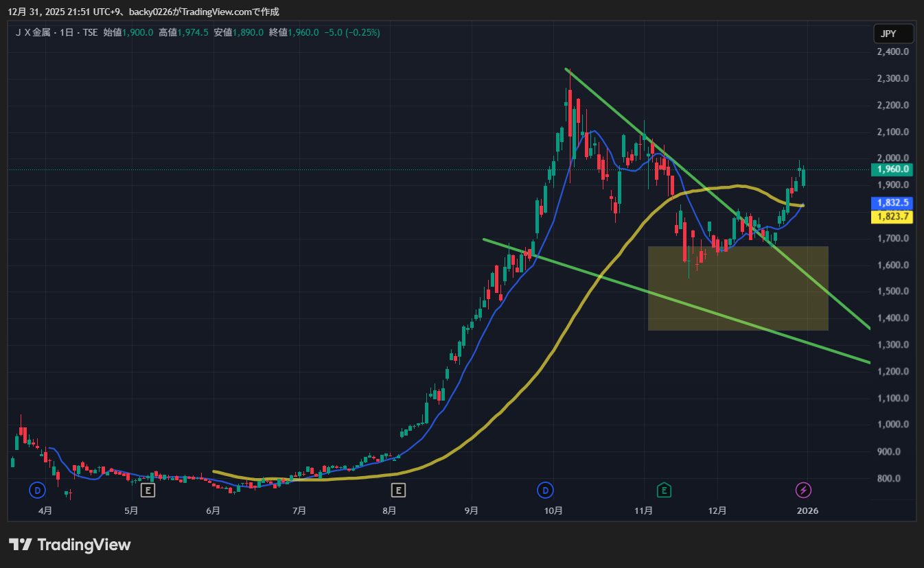
Task: Select the blue 1,832.5 moving average label
Action: pos(892,203)
